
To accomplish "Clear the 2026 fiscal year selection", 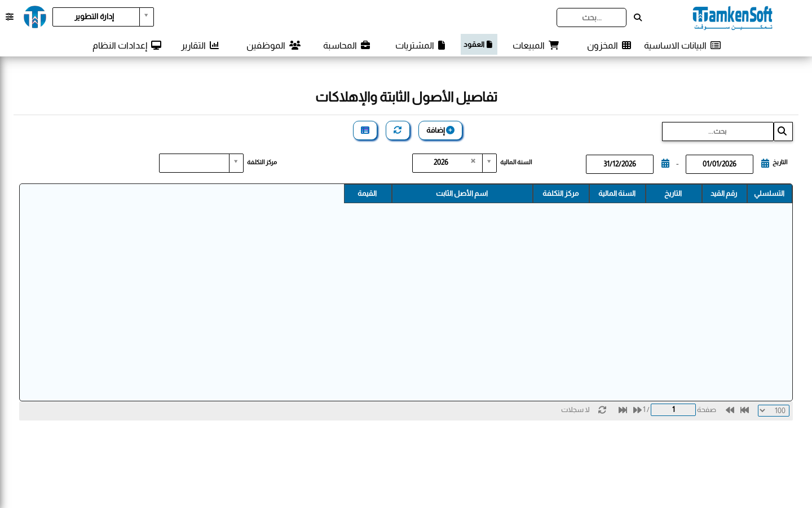I will click(473, 161).
